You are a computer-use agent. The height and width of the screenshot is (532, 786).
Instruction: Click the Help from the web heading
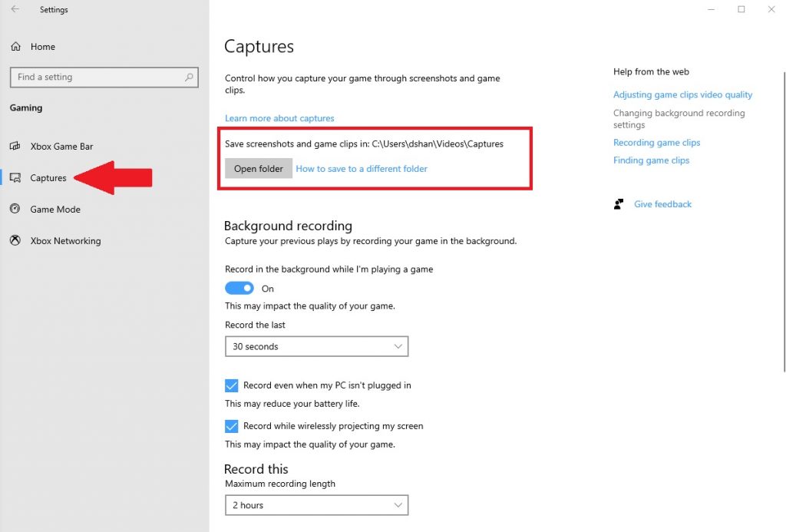tap(651, 71)
